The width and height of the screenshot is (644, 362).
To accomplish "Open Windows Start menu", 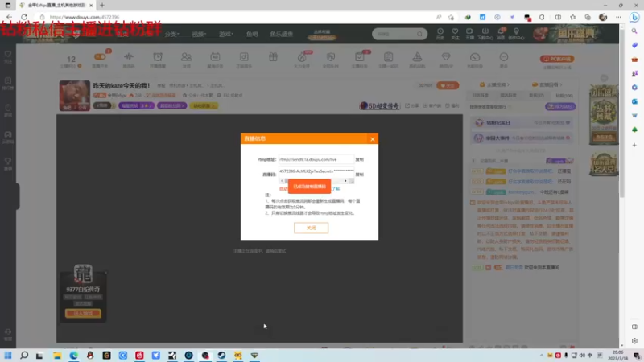I will click(x=8, y=356).
